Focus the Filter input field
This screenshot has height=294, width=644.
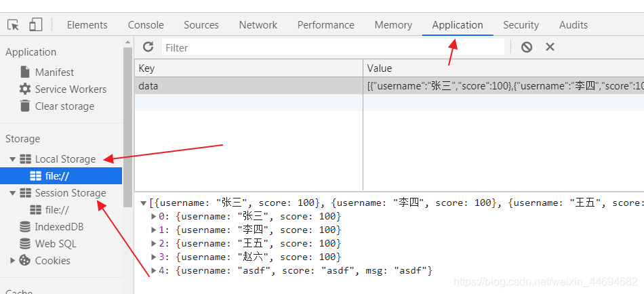(333, 47)
